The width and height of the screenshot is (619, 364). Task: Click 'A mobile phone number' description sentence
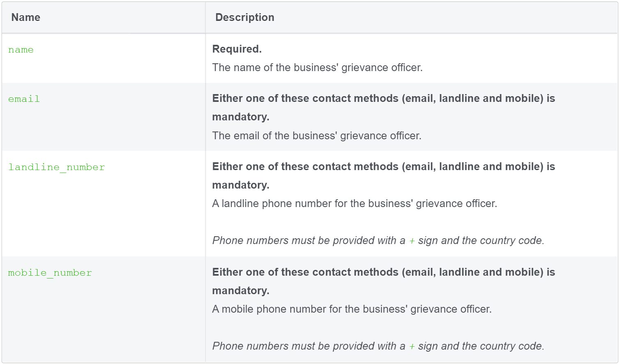click(352, 309)
